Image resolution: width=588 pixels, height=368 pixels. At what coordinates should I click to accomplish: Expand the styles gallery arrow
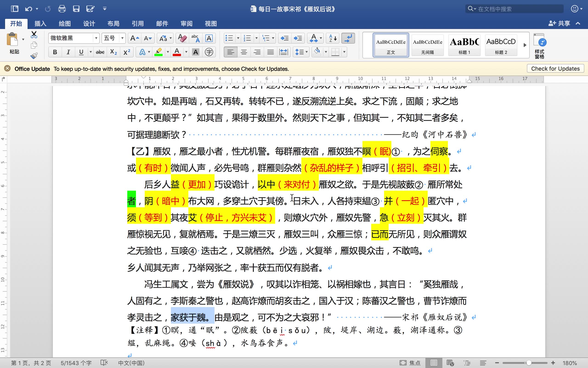525,45
